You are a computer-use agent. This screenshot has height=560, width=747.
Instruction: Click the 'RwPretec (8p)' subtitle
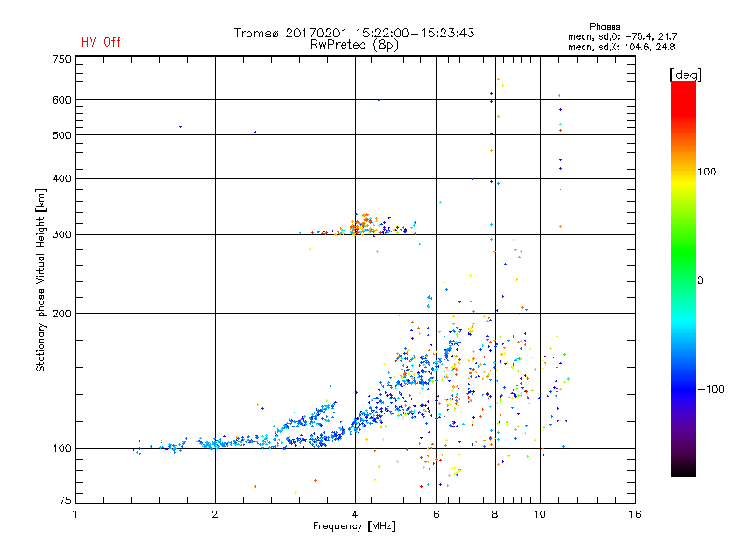tap(354, 45)
